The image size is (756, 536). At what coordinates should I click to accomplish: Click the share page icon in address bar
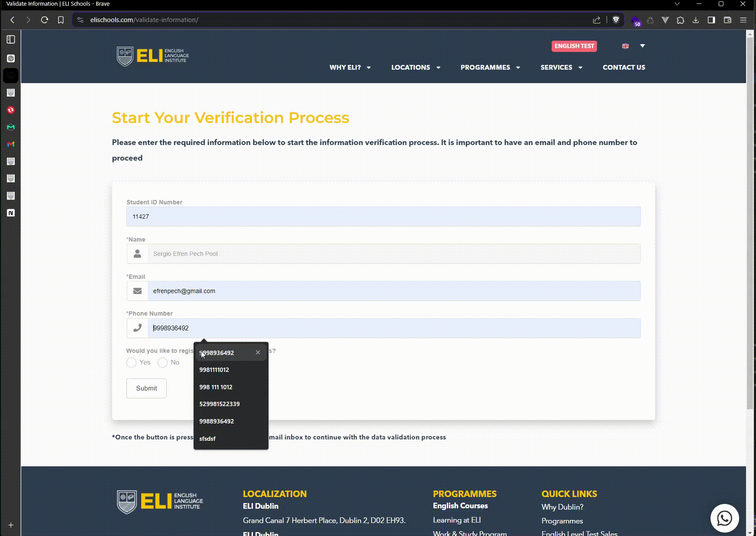[x=597, y=20]
